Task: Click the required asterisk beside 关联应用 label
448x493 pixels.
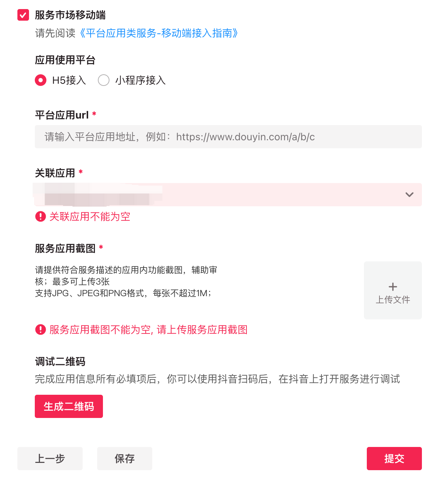Action: (x=81, y=172)
